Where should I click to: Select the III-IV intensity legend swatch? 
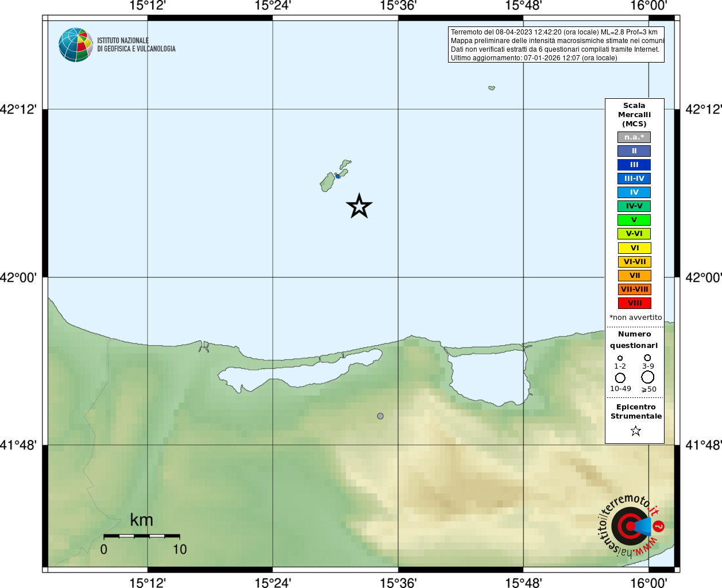[x=634, y=179]
